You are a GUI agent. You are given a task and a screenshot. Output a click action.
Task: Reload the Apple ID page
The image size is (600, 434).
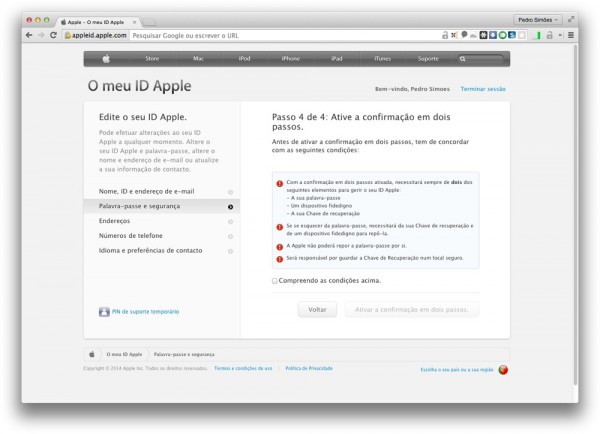(53, 35)
